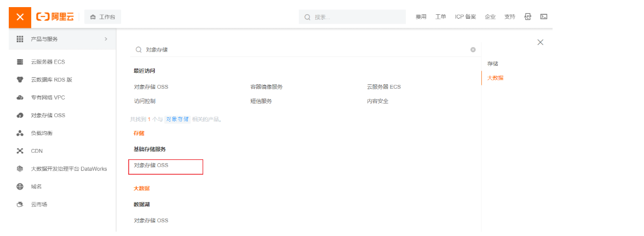The height and width of the screenshot is (236, 644).
Task: Click the 大数据 orange section heading
Action: point(142,188)
